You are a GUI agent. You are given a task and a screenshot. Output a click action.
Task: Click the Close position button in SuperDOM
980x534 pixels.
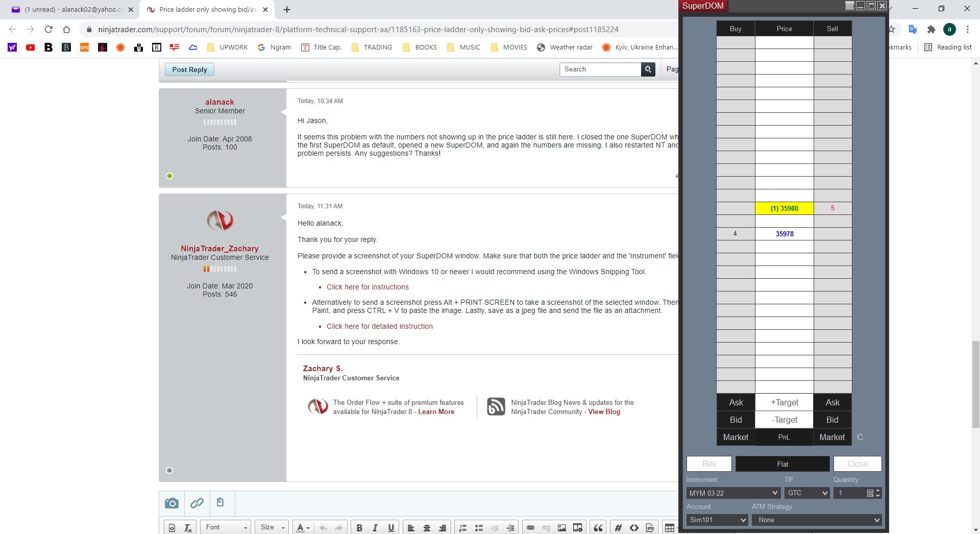(x=857, y=464)
